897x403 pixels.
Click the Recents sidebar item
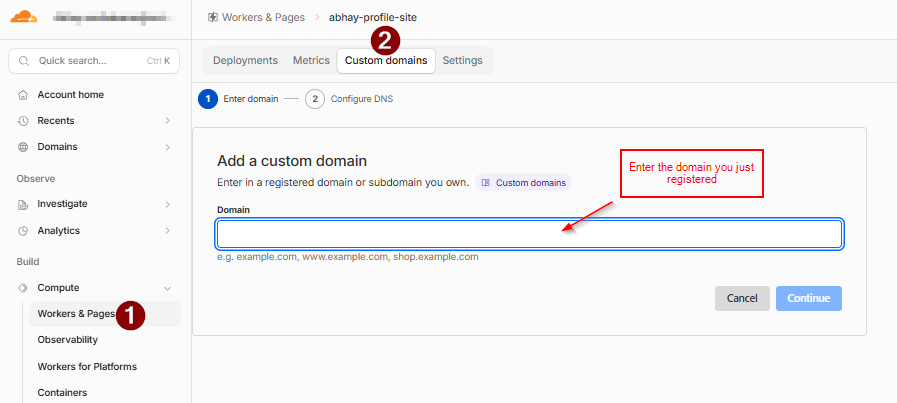(96, 121)
